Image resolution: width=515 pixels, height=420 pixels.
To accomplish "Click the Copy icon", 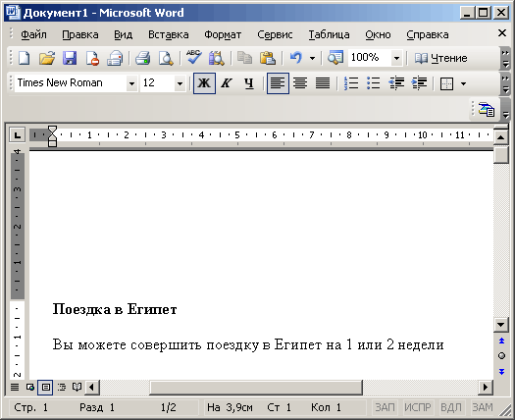I will pyautogui.click(x=244, y=59).
